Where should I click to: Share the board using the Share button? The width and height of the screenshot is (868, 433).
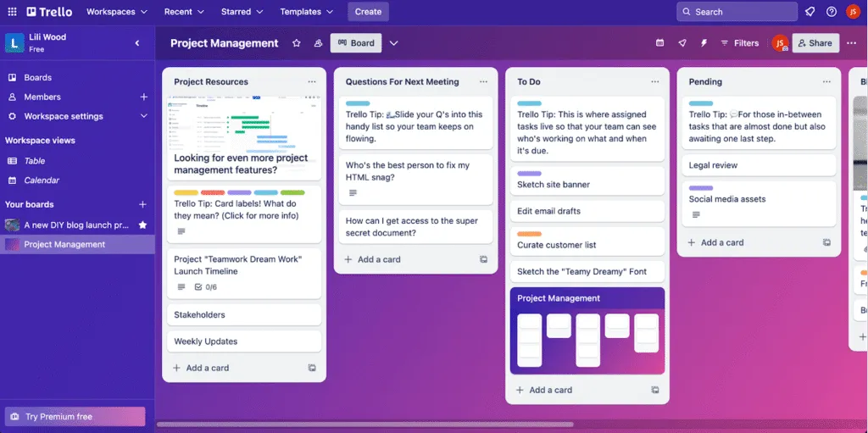point(815,42)
